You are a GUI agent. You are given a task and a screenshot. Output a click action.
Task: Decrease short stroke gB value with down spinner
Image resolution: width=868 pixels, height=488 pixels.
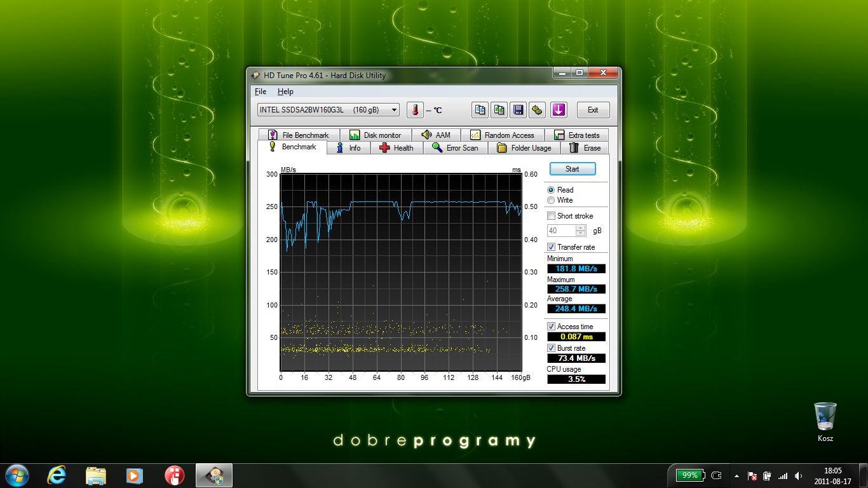tap(581, 233)
